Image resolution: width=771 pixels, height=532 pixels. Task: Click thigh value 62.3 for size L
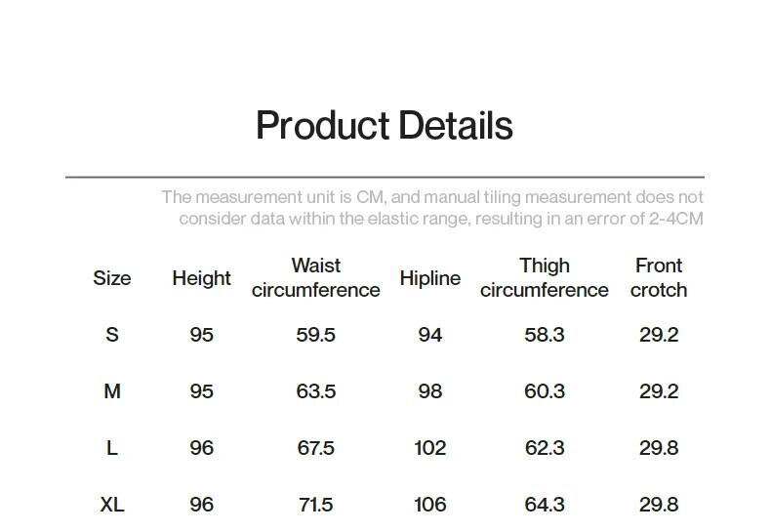pos(545,448)
